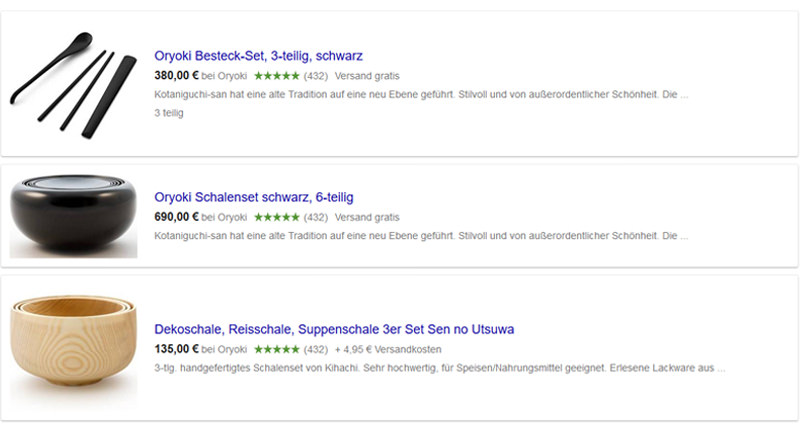Click the 690,00 € price
The height and width of the screenshot is (433, 800).
(x=176, y=217)
